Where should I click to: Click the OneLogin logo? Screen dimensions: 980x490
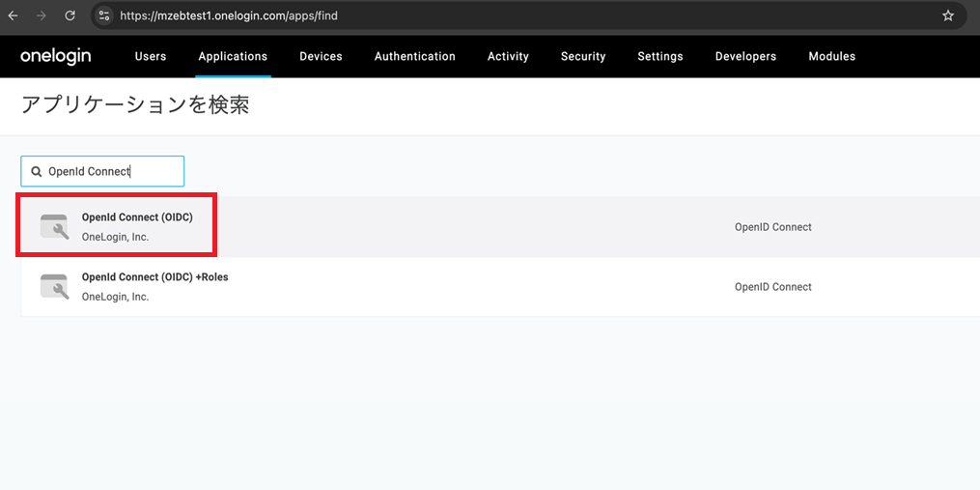tap(56, 57)
